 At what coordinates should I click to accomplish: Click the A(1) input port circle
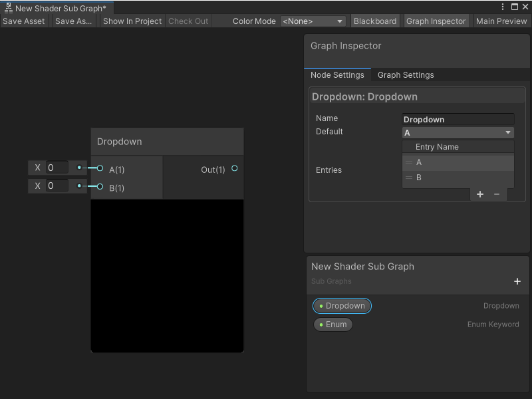click(98, 169)
